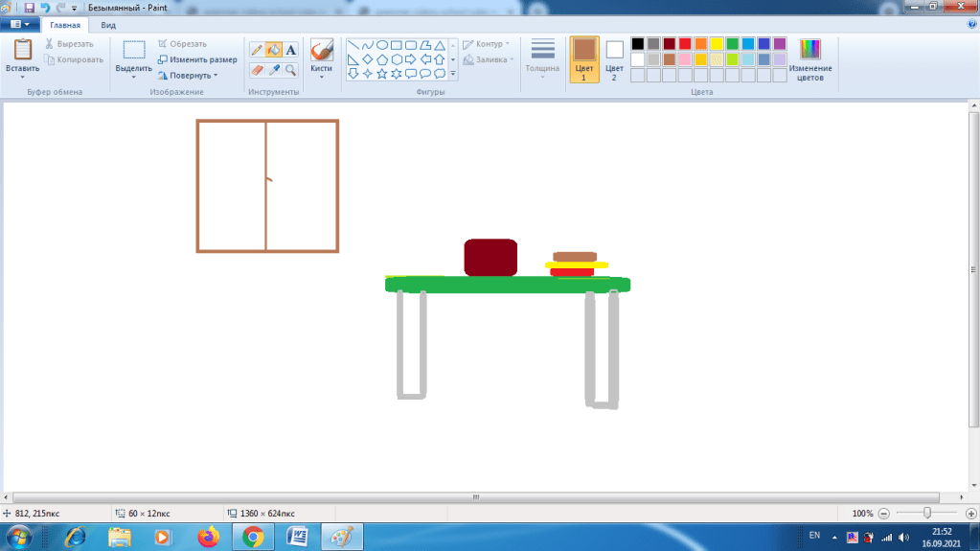This screenshot has height=551, width=980.
Task: Pick the red color swatch in palette
Action: click(x=685, y=44)
